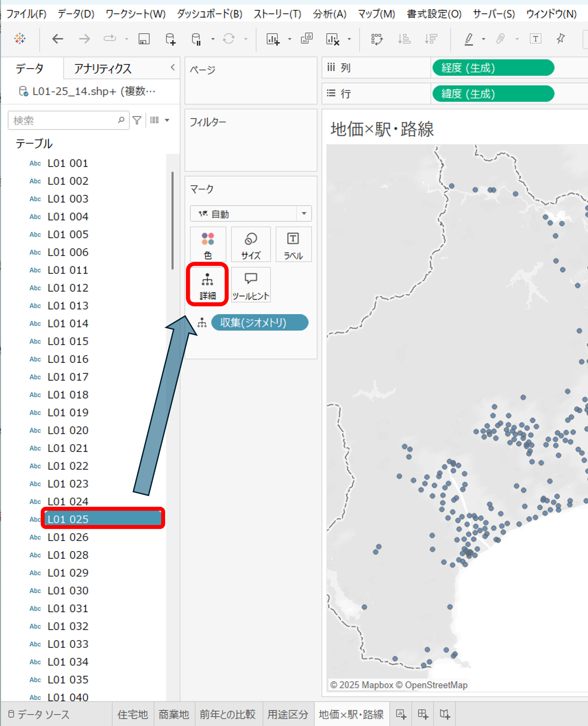Screen dimensions: 588x726
Task: Switch to the 用途区分 sheet tab
Action: point(288,714)
